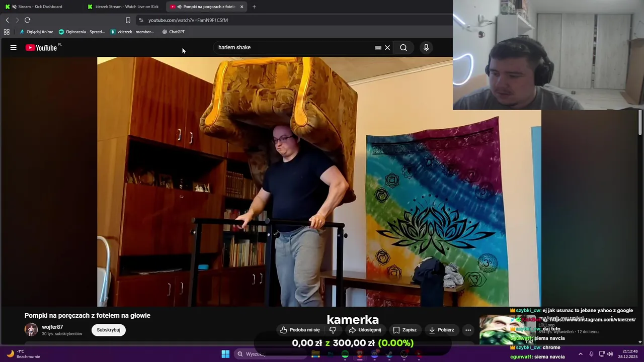Switch to Stream - Kick Dashboard tab

[40, 7]
